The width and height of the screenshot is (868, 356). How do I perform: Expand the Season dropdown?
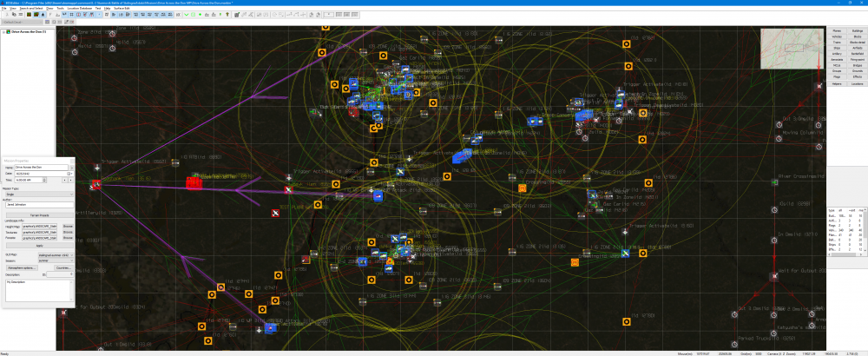point(56,260)
